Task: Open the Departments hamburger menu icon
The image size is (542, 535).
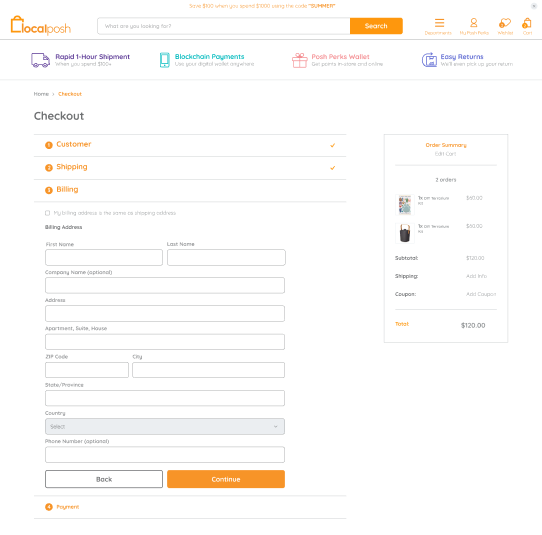Action: pyautogui.click(x=439, y=23)
